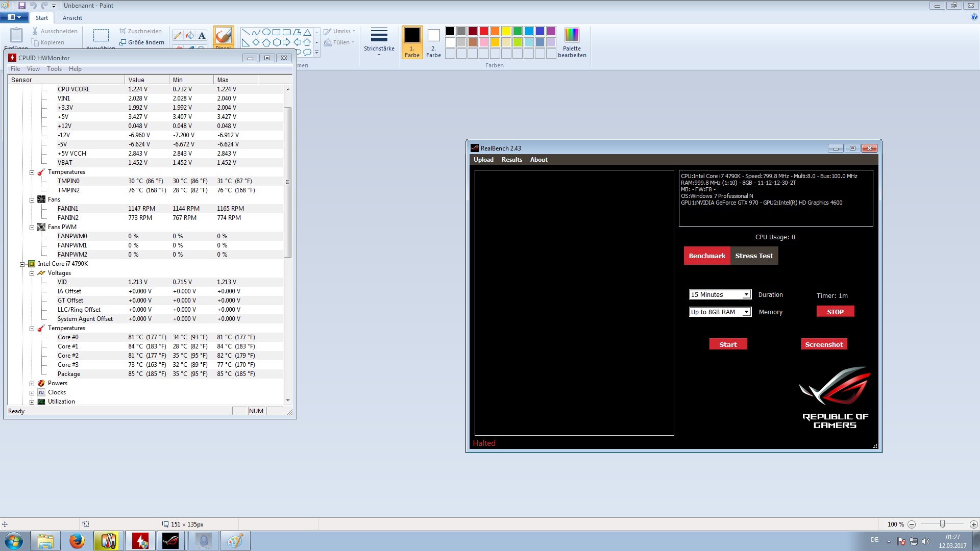Viewport: 980px width, 551px height.
Task: Open Windows Explorer from the taskbar
Action: (45, 541)
